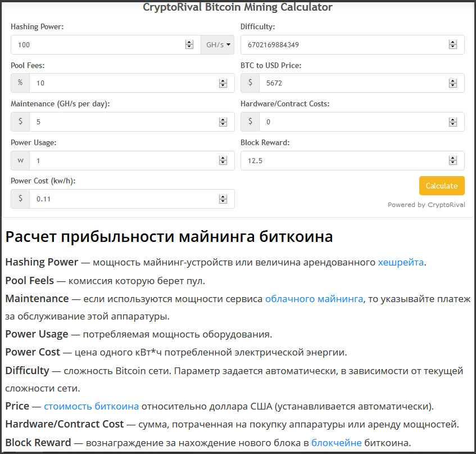Decrease Block Reward using the down stepper

coord(453,163)
